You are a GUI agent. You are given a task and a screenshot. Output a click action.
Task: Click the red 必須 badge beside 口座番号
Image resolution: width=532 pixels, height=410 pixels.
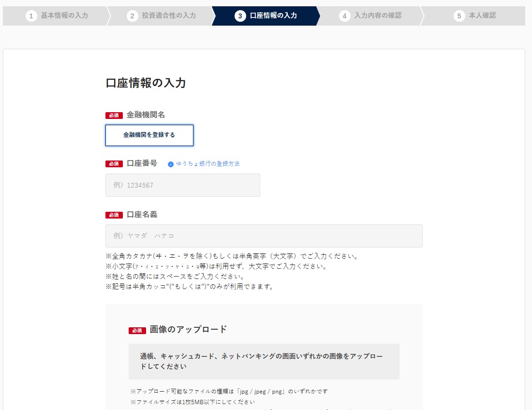click(x=114, y=164)
